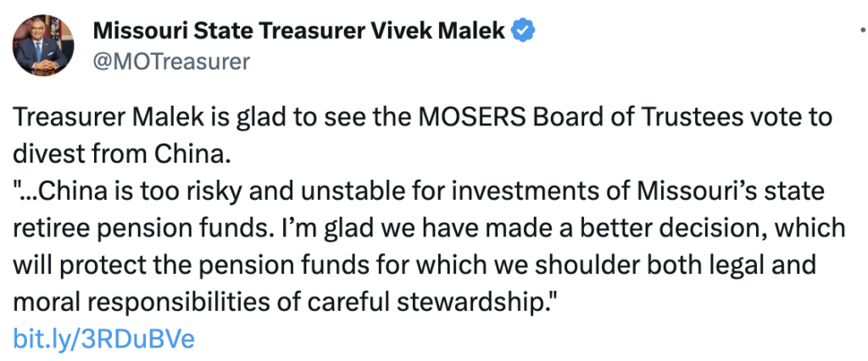Open the Treasurer's profile picture avatar
The height and width of the screenshot is (361, 868).
42,46
